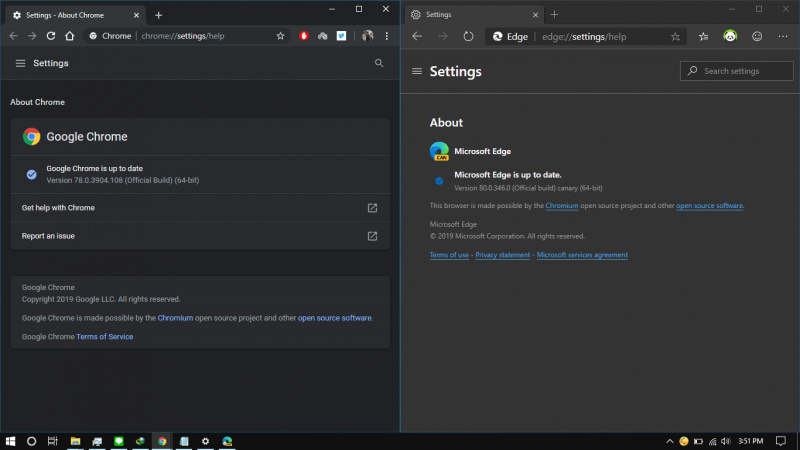Image resolution: width=800 pixels, height=450 pixels.
Task: Search Chrome settings via magnifier icon
Action: pos(379,63)
